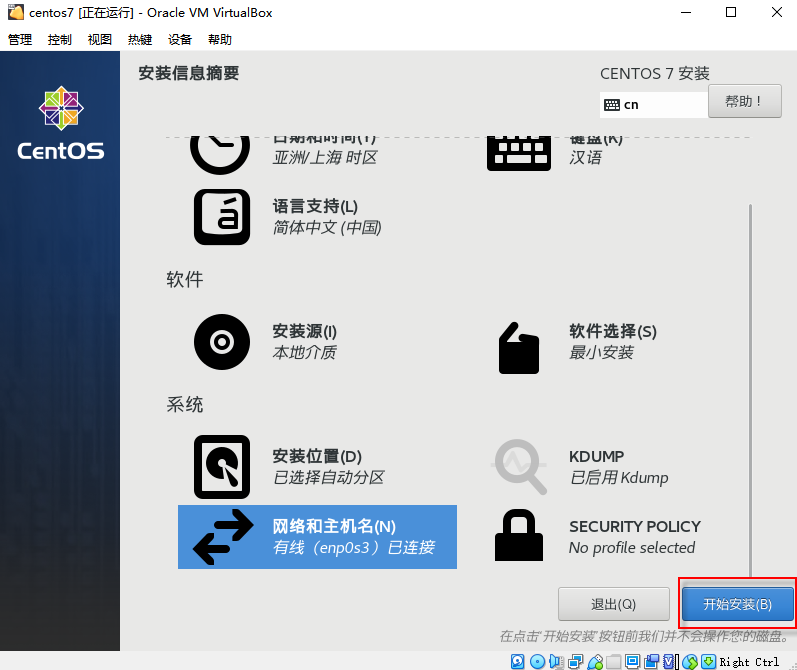Open the Installation Source (安装源) disc icon
The height and width of the screenshot is (670, 797).
222,342
